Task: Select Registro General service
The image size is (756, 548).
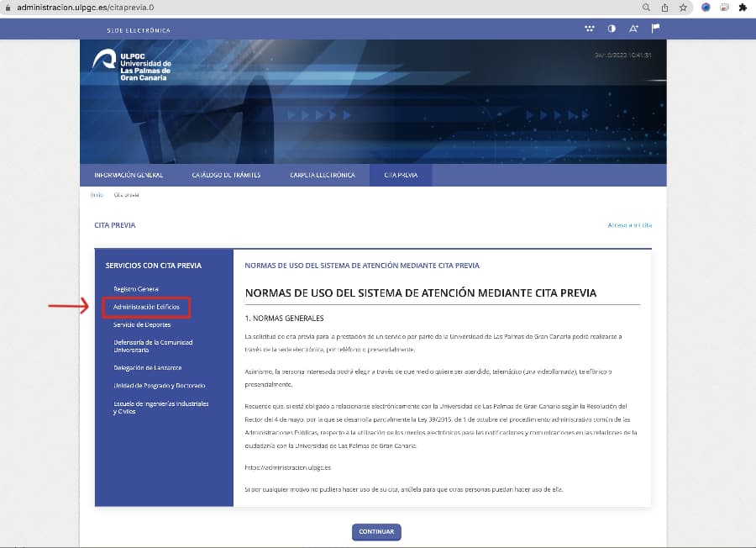Action: (136, 289)
